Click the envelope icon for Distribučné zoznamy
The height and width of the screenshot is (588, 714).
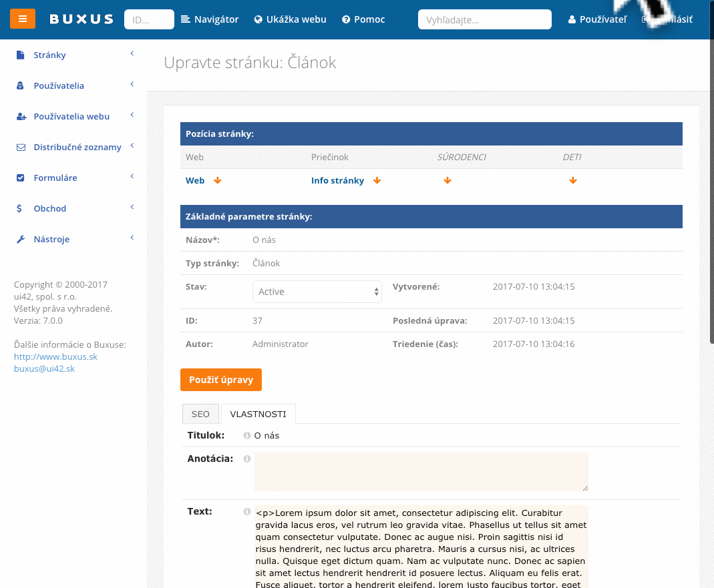point(20,146)
